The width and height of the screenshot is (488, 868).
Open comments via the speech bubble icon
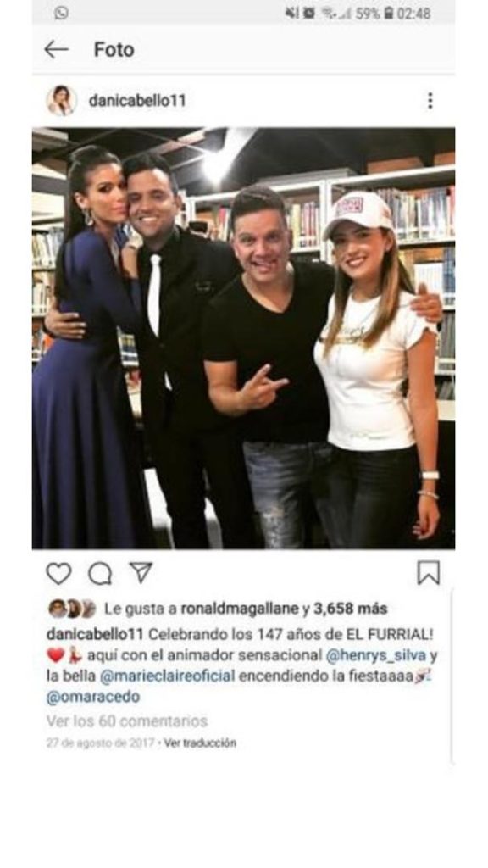tap(100, 574)
